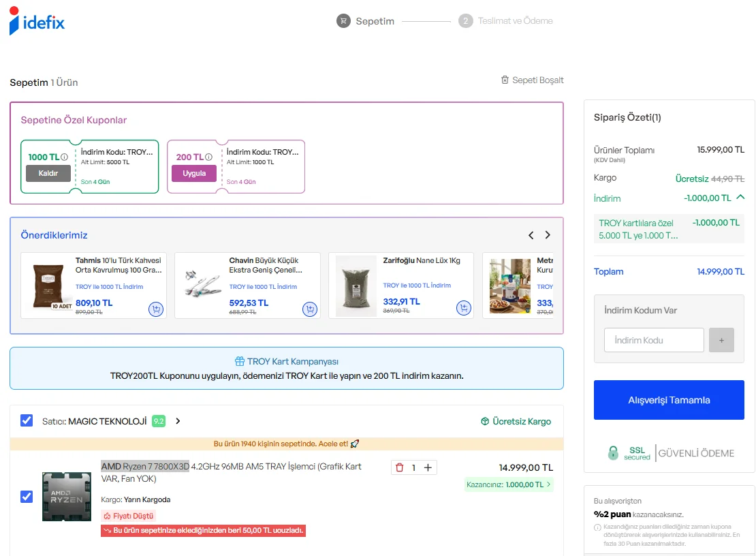Click the Fiyatı Düştü badge
This screenshot has width=756, height=556.
click(x=128, y=516)
